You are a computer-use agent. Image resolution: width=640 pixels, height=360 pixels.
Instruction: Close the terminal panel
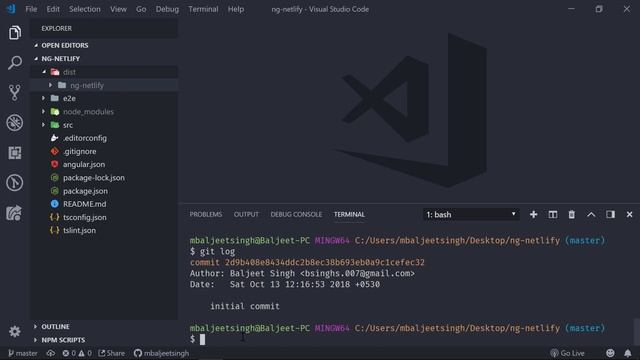pyautogui.click(x=629, y=214)
